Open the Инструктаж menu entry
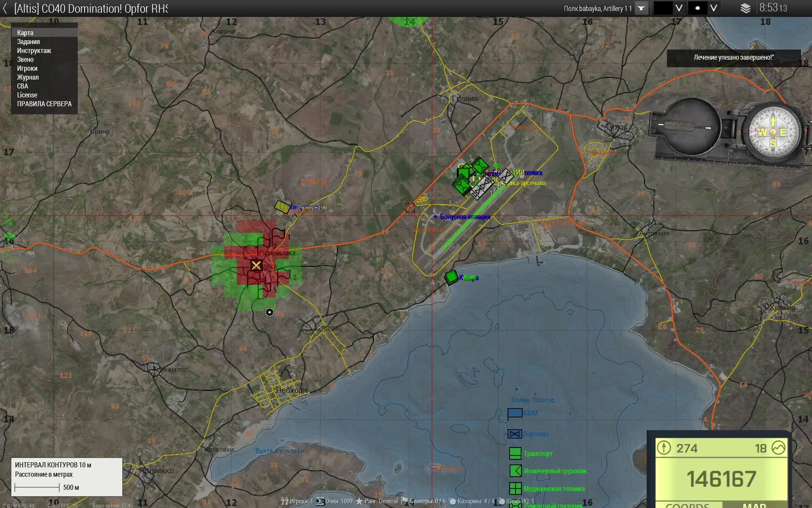 44,50
